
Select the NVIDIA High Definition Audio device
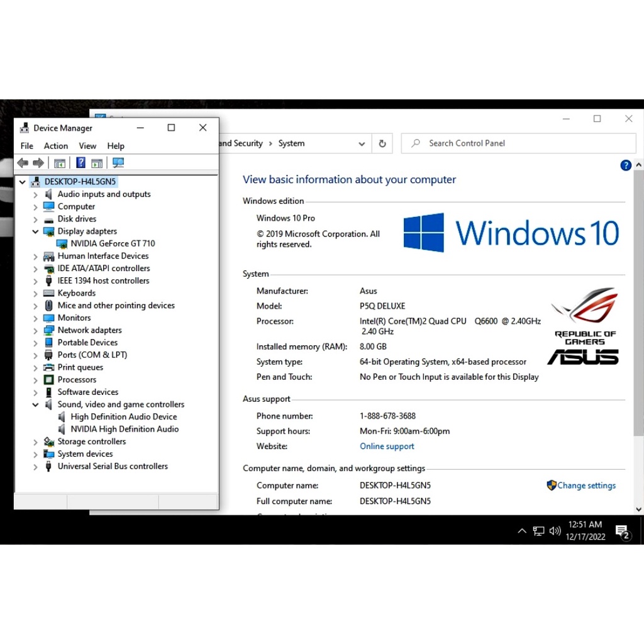tap(125, 429)
